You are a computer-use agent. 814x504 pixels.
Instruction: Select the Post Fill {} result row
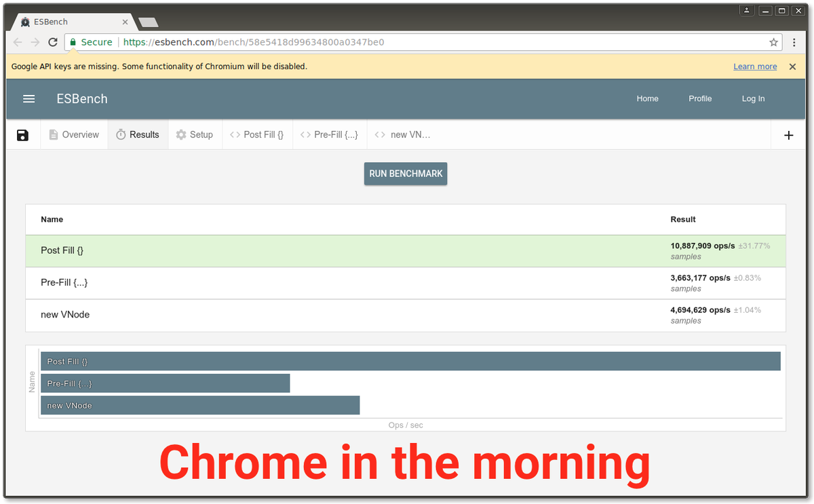(x=406, y=251)
